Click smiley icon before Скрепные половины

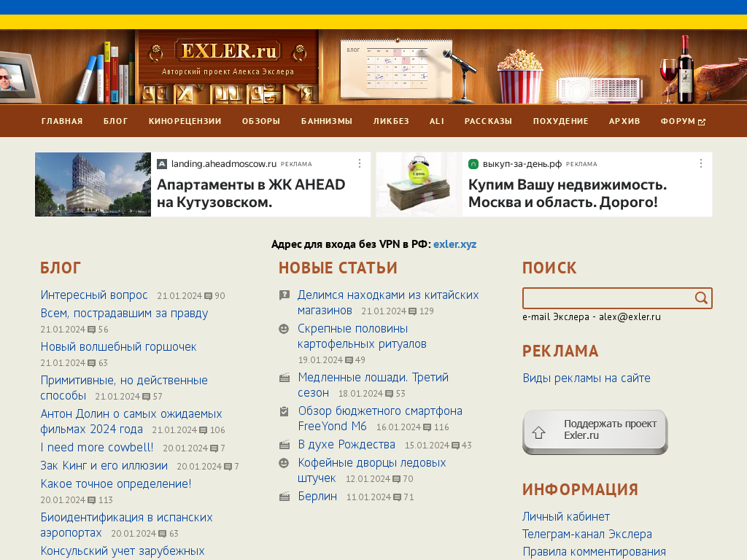[x=284, y=329]
